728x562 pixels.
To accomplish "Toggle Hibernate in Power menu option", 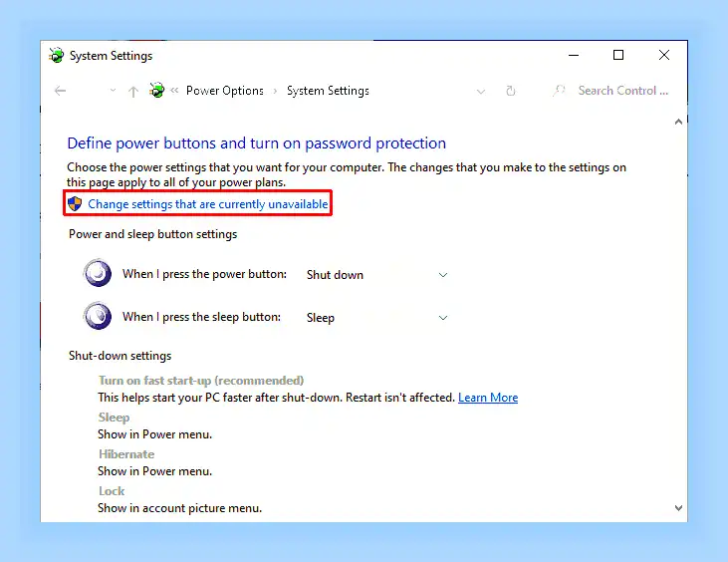I will pos(126,454).
